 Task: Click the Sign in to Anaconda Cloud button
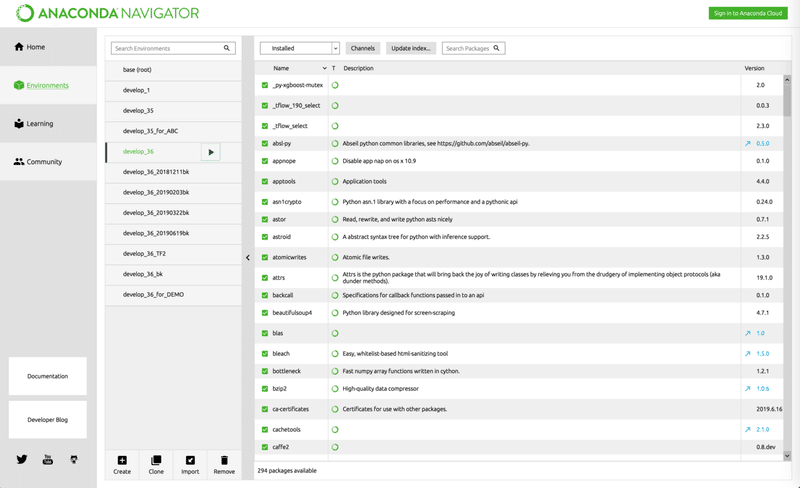point(748,13)
